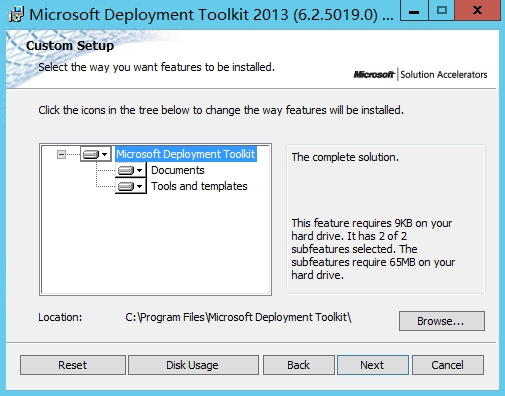This screenshot has width=505, height=396.
Task: Proceed with the Next button
Action: [x=373, y=365]
